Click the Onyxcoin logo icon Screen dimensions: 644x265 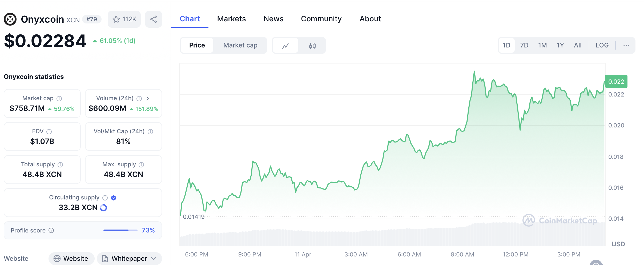[10, 19]
